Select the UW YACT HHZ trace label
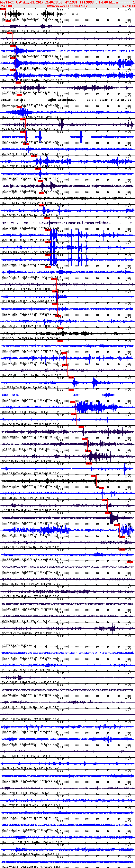 click(31, 486)
